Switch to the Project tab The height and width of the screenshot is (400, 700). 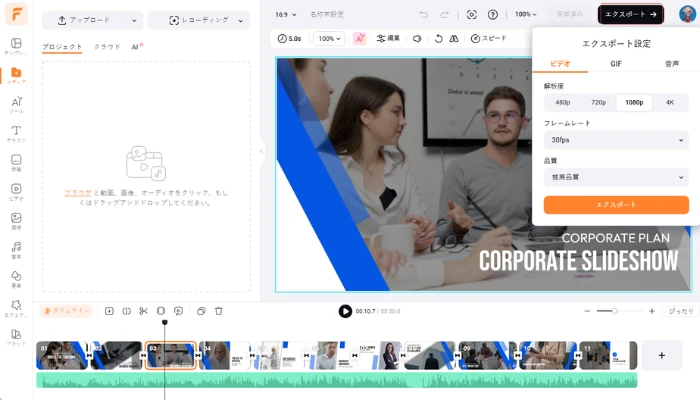[x=62, y=47]
